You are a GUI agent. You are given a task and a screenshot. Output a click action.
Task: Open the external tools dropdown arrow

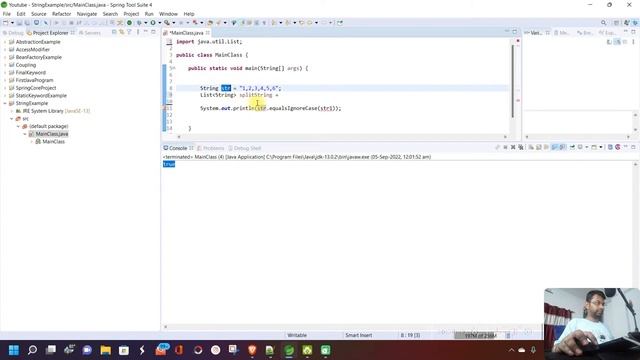(x=173, y=23)
